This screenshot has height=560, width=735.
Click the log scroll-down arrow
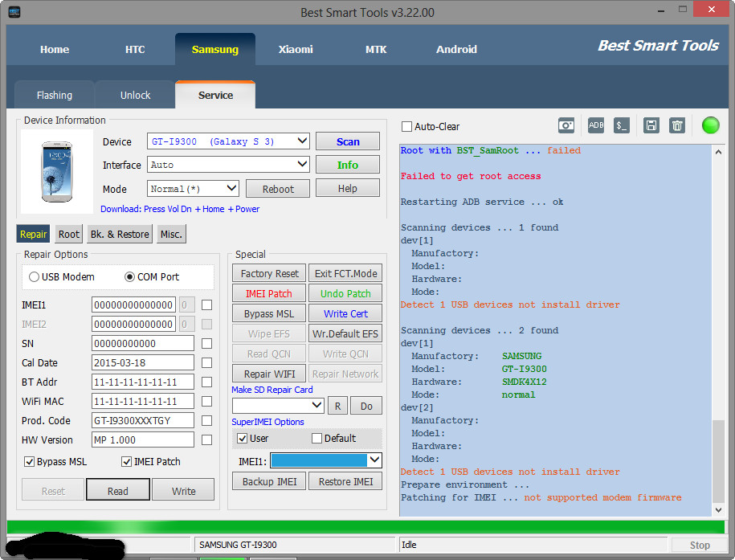click(x=718, y=510)
